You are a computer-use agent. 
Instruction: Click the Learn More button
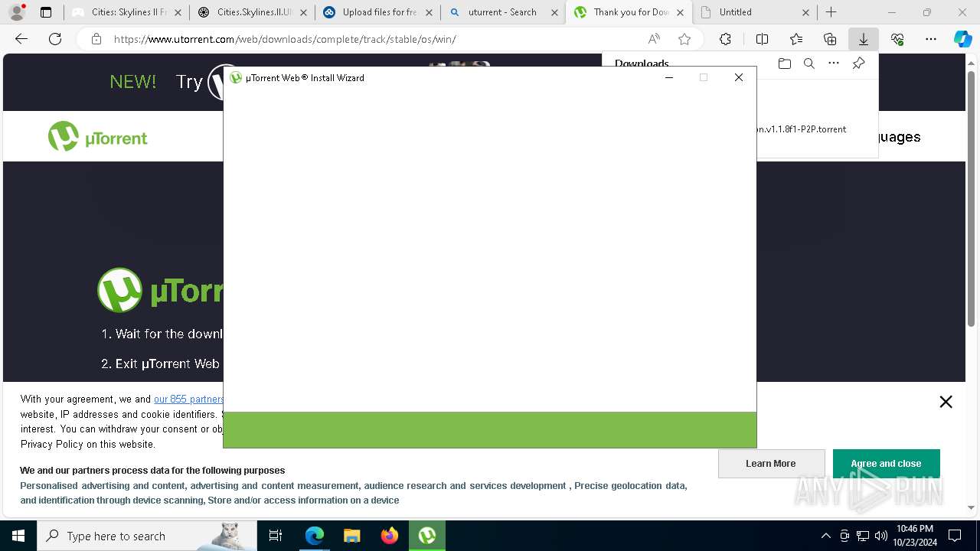[x=771, y=464]
